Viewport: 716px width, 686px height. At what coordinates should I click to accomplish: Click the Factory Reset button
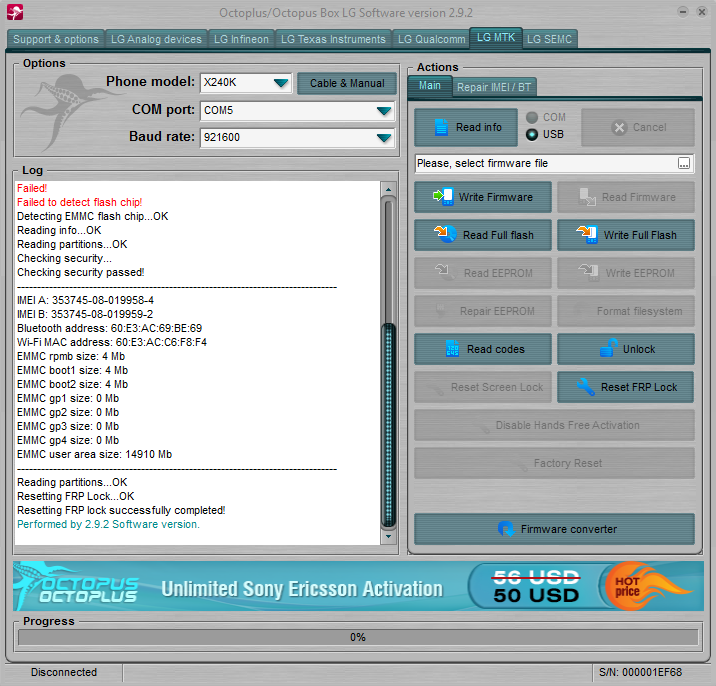click(554, 463)
